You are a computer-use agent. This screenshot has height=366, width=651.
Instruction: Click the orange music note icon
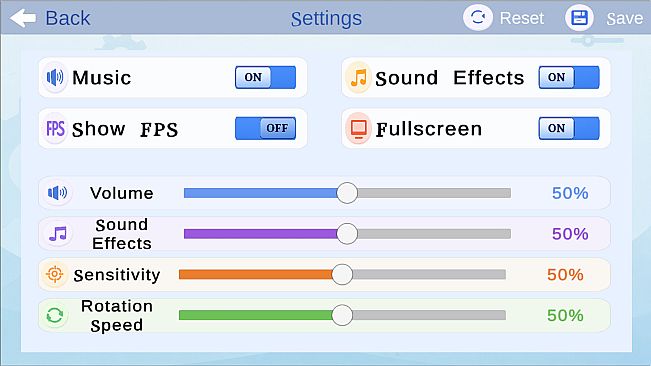(359, 77)
